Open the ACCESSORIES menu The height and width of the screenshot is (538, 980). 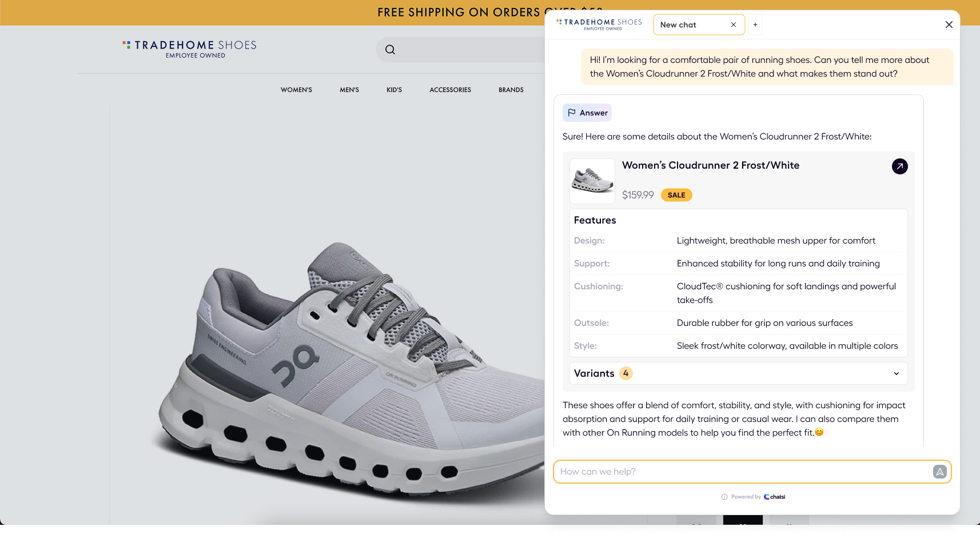pyautogui.click(x=450, y=90)
